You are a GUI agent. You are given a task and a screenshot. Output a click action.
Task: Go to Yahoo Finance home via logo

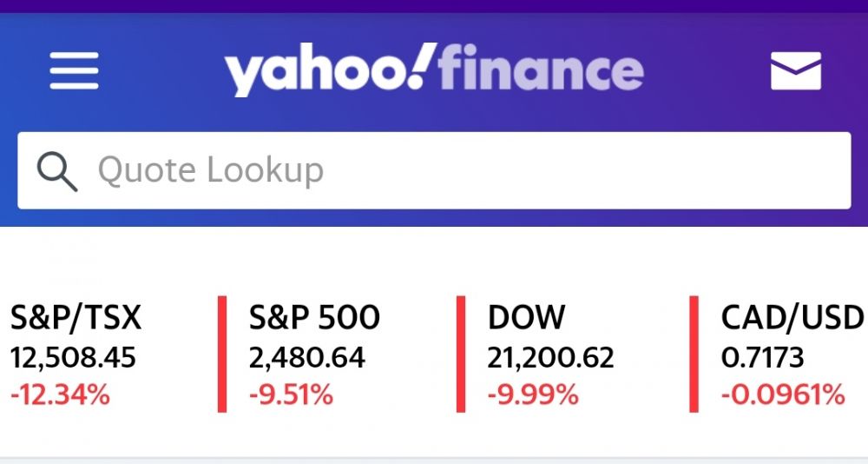(434, 71)
